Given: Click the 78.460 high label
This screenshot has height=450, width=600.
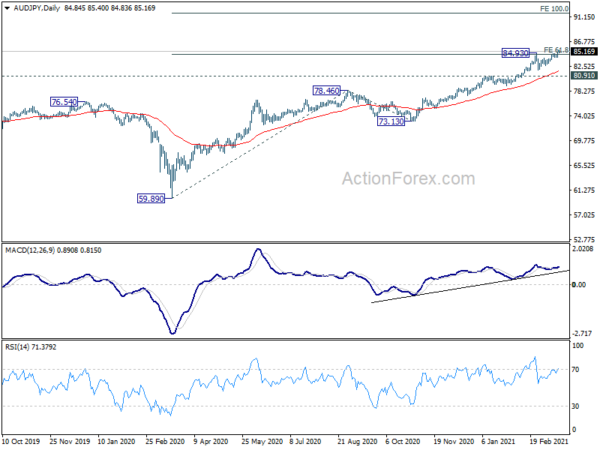Looking at the screenshot, I should [328, 90].
